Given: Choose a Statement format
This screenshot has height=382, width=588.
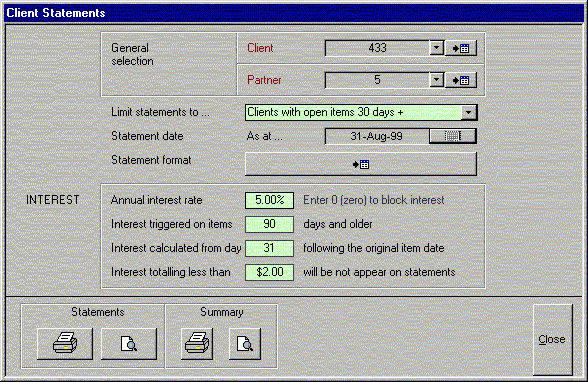Looking at the screenshot, I should (361, 164).
